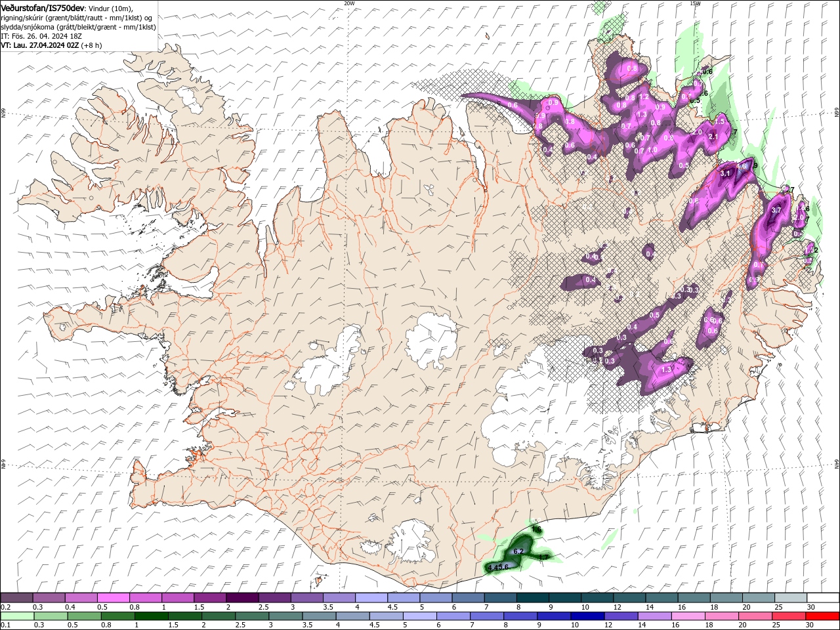Select the dark purple 2 swatch in upper scale
The height and width of the screenshot is (630, 840).
[x=242, y=598]
